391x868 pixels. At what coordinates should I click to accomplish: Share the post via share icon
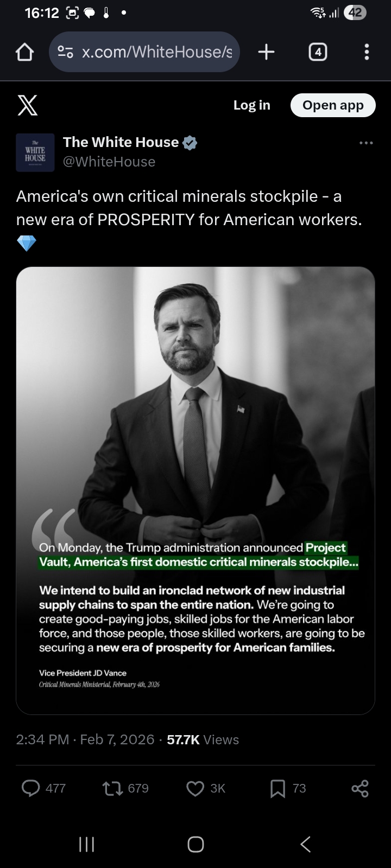pos(360,788)
